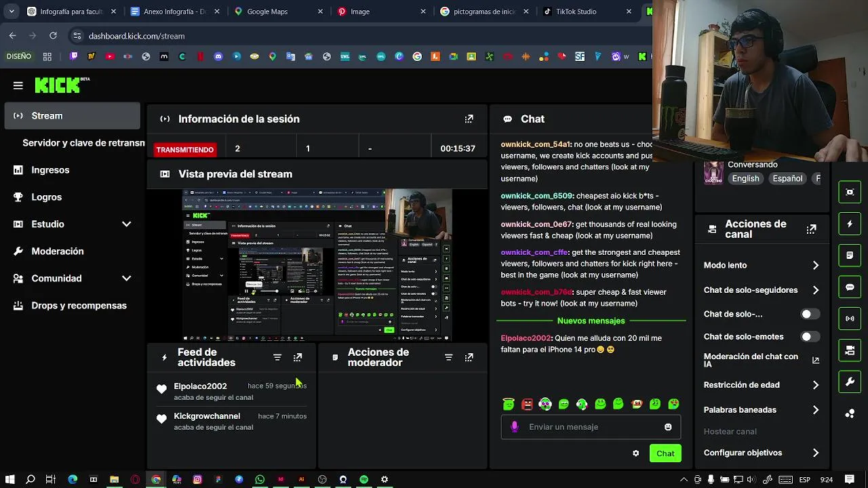Screen dimensions: 868x488
Task: Toggle session info broadcast icon in right rail
Action: [850, 319]
